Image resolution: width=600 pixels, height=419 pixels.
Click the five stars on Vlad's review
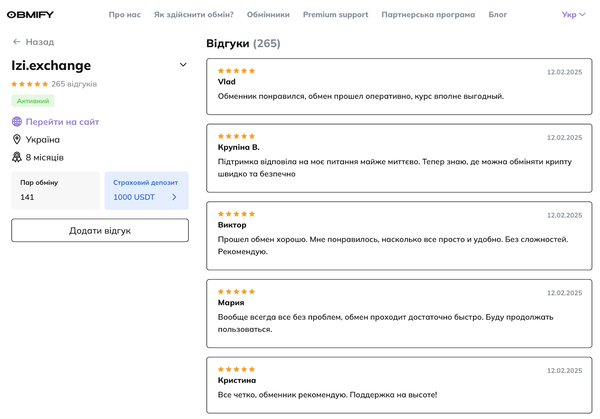click(x=236, y=71)
